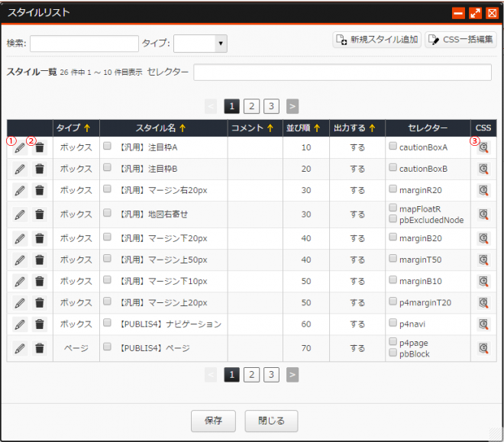Show CSS for marginR20 selector

(x=483, y=191)
